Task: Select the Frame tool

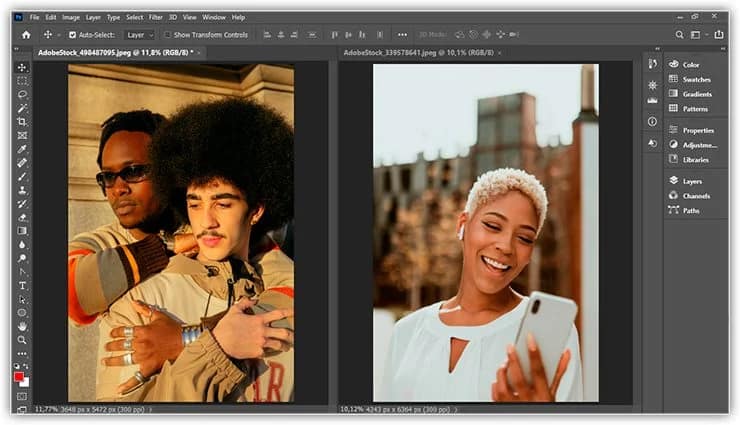Action: click(x=22, y=135)
